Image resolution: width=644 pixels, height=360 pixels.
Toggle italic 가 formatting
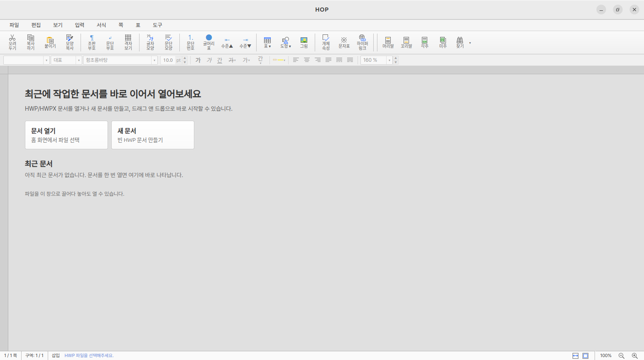click(x=209, y=60)
